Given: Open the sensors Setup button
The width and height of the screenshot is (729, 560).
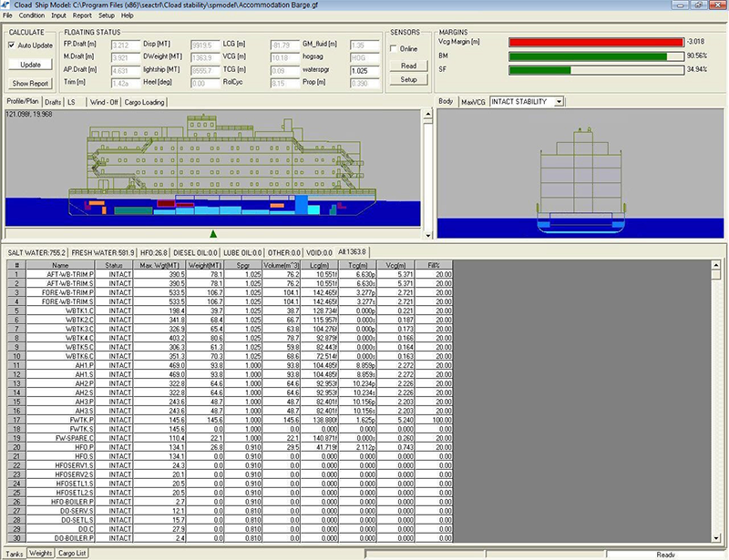Looking at the screenshot, I should [x=408, y=80].
